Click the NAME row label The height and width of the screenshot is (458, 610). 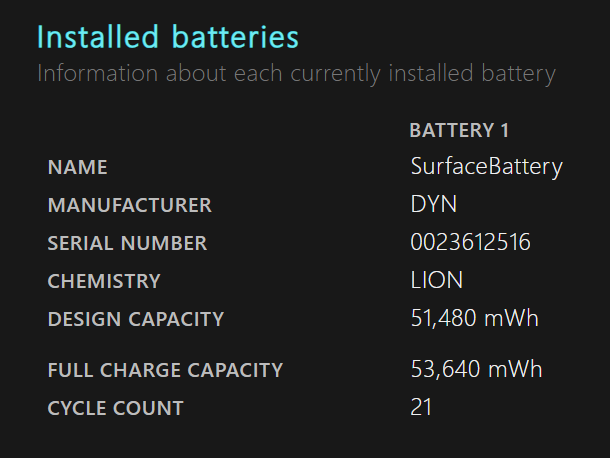point(77,167)
